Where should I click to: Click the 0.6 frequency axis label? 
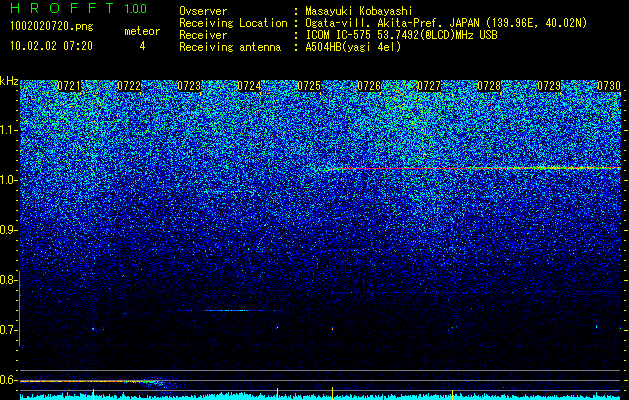8,380
